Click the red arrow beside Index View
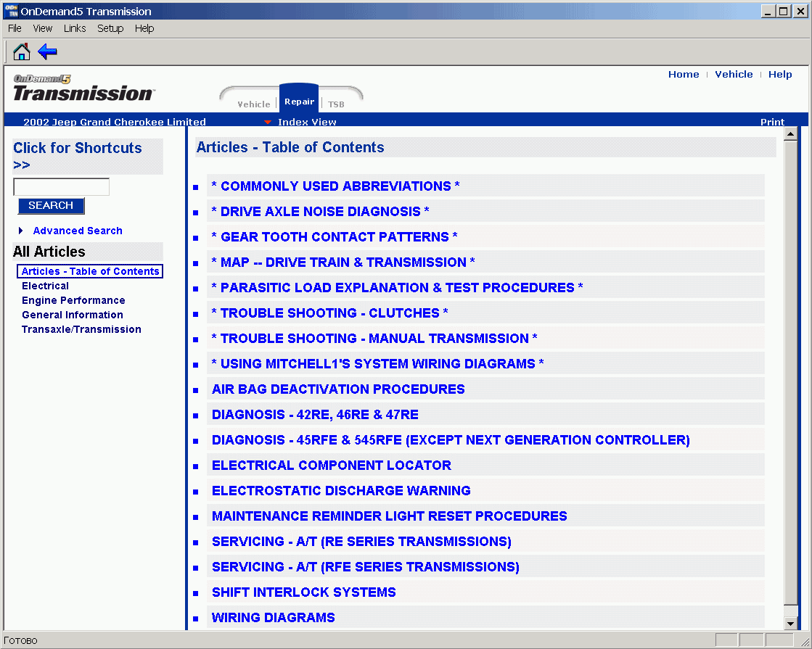The image size is (812, 649). click(x=269, y=122)
